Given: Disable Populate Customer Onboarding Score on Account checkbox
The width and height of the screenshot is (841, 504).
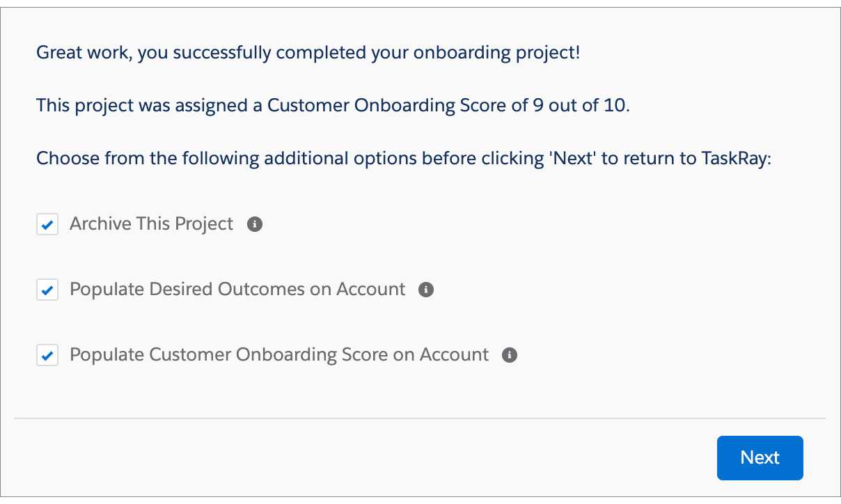Looking at the screenshot, I should click(x=47, y=356).
